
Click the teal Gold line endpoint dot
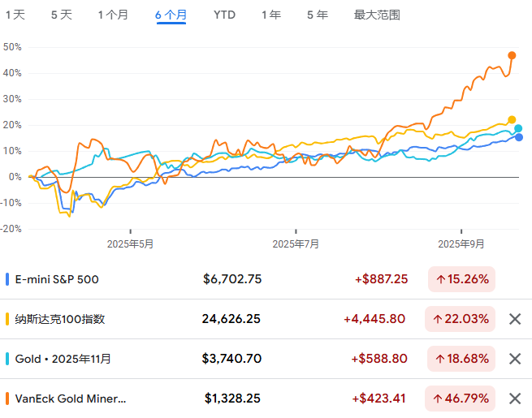tap(518, 128)
